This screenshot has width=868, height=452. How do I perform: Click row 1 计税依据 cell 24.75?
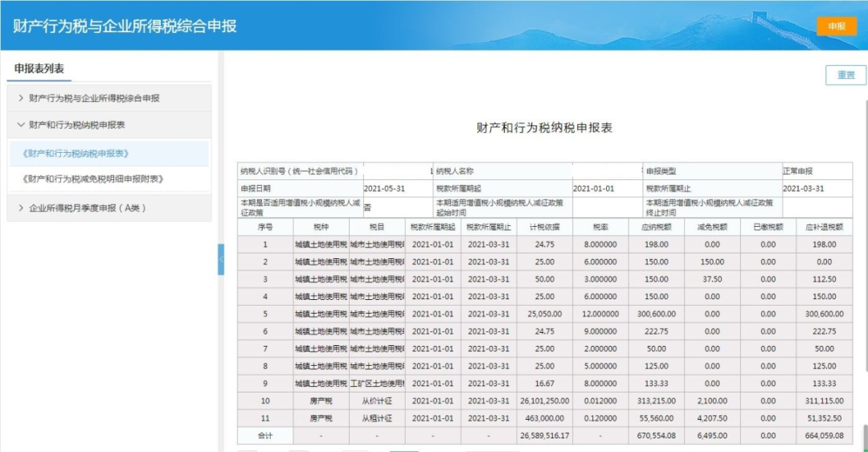(545, 244)
